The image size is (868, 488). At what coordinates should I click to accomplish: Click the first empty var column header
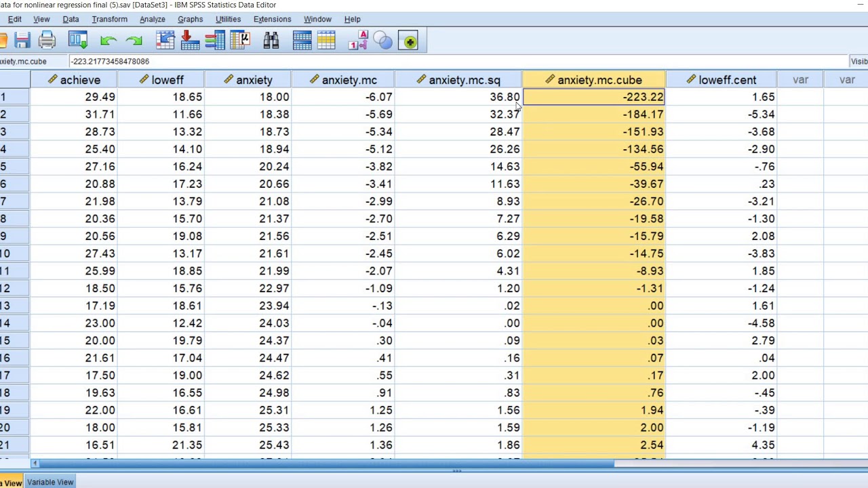click(x=800, y=80)
